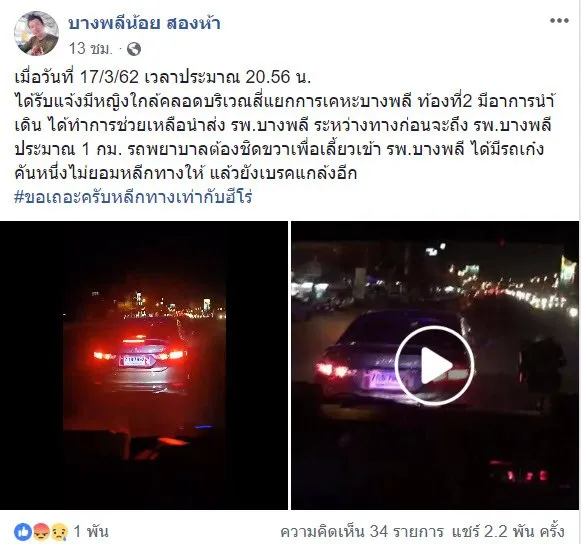Open hashtag #ขอเถอะครับหลีกทางเท่ากับฮีโร่

133,197
